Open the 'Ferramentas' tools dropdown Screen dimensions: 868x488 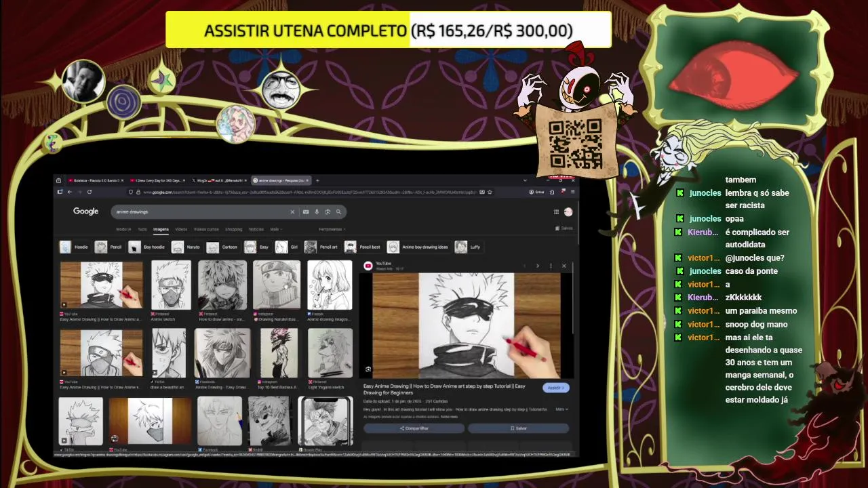point(332,229)
